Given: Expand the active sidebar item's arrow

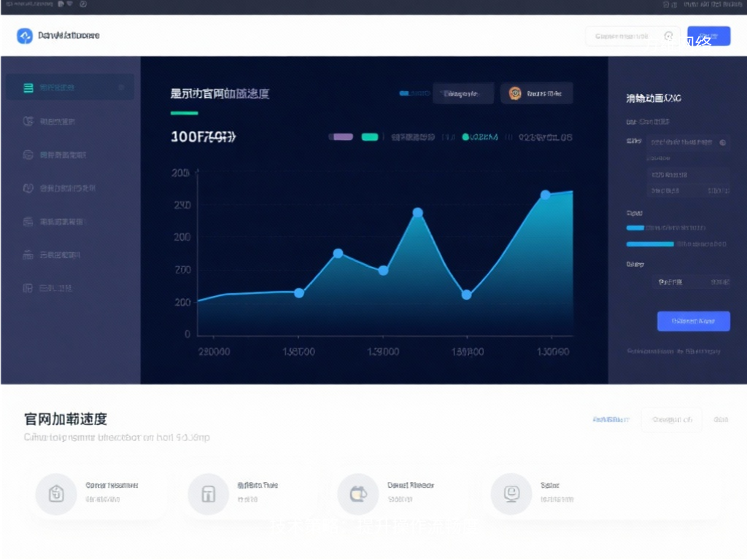Looking at the screenshot, I should click(121, 88).
